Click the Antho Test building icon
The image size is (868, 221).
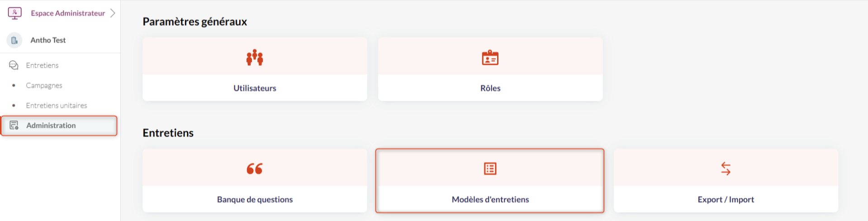click(14, 40)
